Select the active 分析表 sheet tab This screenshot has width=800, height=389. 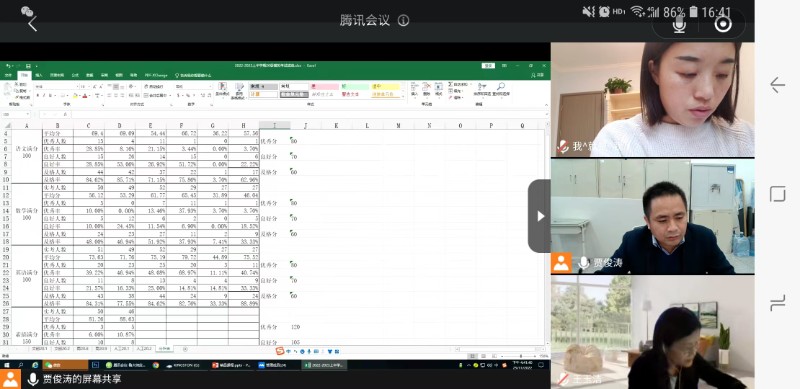tap(164, 349)
